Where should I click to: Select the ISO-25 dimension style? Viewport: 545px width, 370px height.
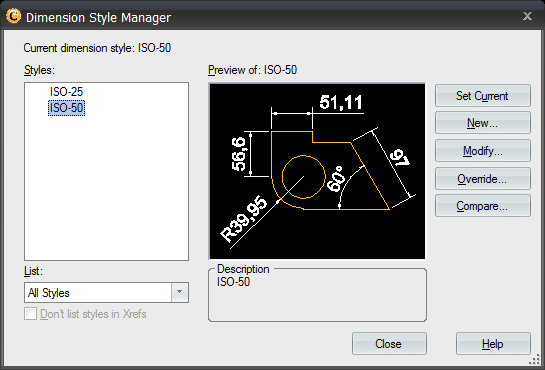[x=66, y=92]
